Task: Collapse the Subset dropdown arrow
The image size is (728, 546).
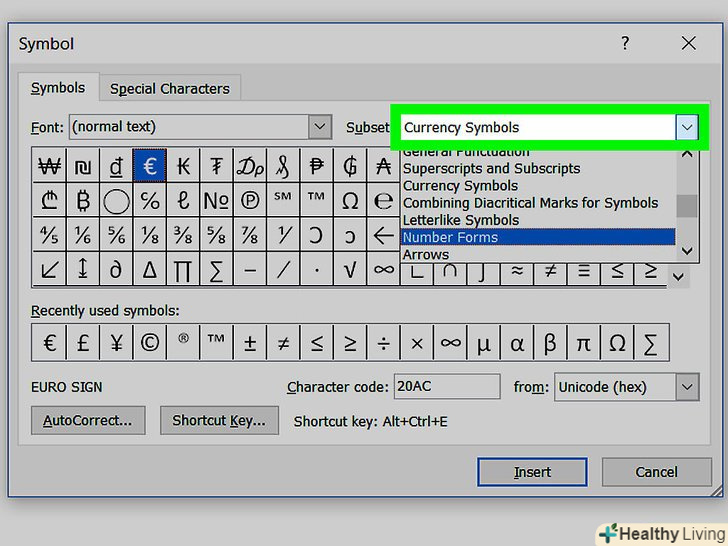Action: [686, 127]
